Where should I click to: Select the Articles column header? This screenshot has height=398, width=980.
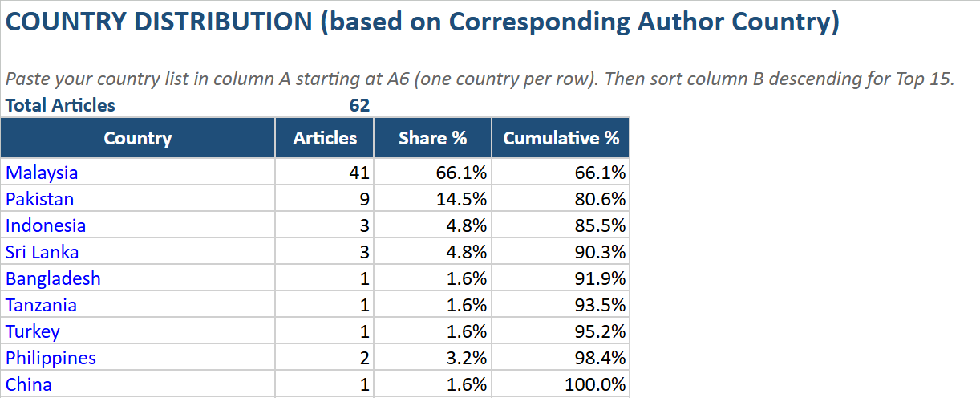tap(325, 138)
